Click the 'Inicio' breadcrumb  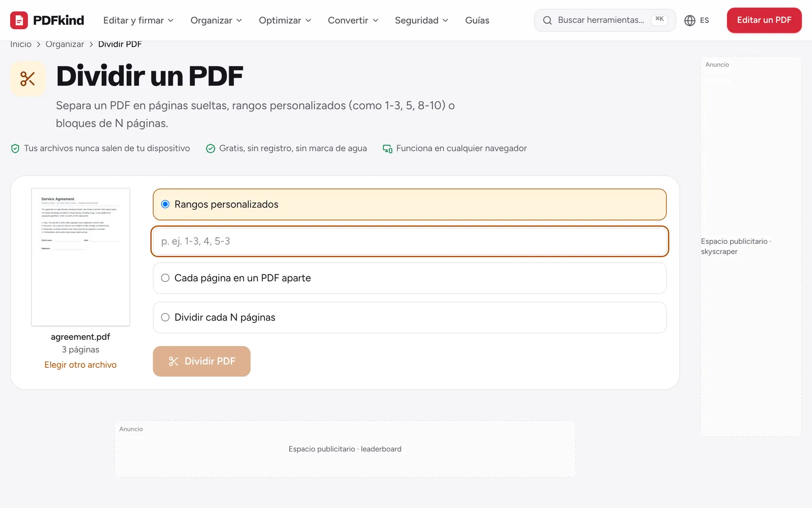coord(21,44)
